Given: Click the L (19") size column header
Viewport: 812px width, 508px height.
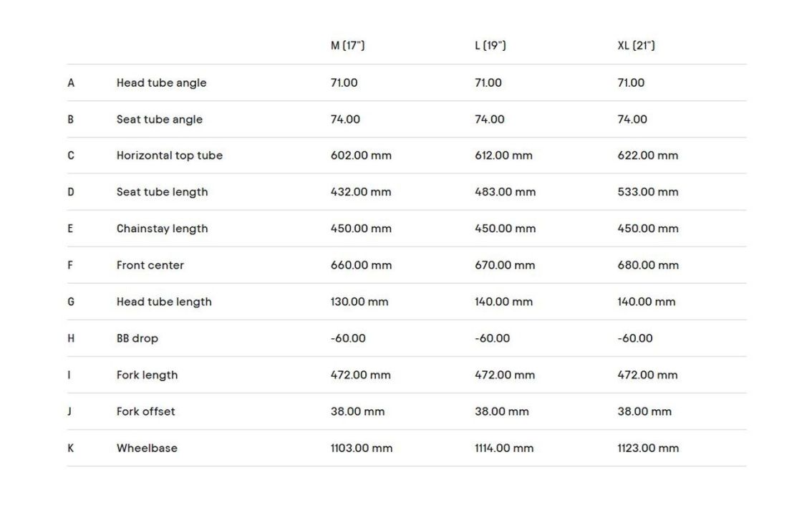Looking at the screenshot, I should pyautogui.click(x=490, y=46).
